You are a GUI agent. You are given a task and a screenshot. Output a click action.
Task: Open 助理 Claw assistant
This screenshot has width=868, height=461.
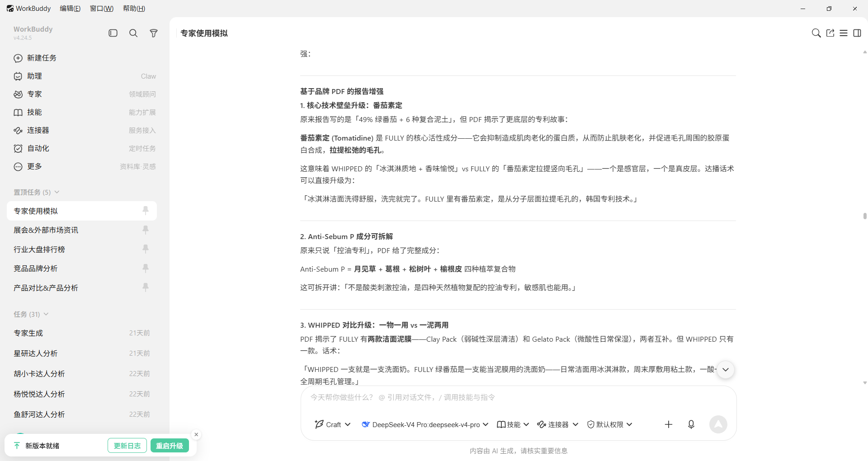[x=85, y=76]
